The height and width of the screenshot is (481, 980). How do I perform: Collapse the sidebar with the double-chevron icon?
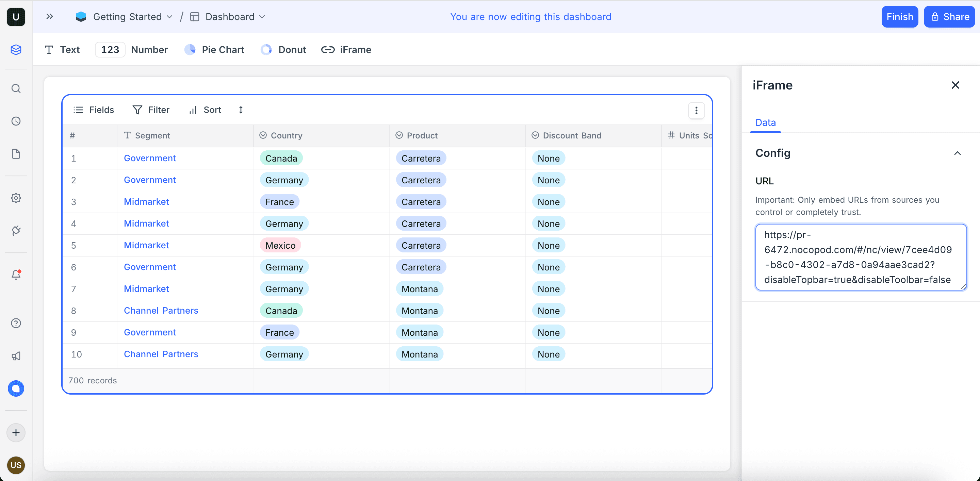coord(49,16)
